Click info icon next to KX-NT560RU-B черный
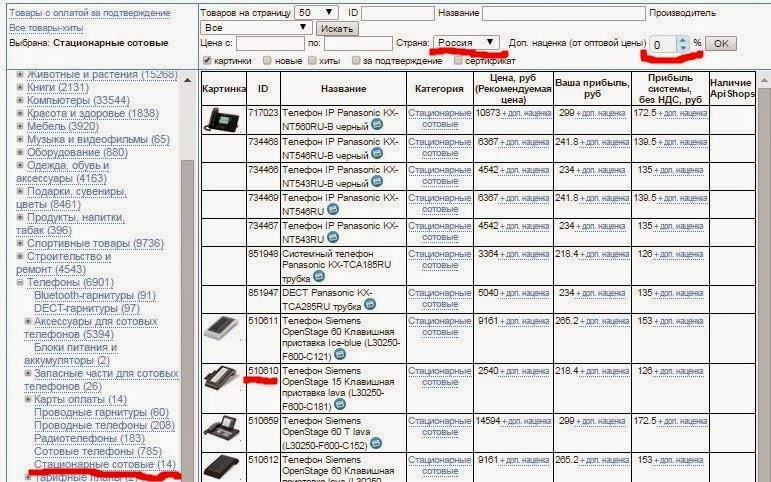The width and height of the screenshot is (771, 482). 377,124
